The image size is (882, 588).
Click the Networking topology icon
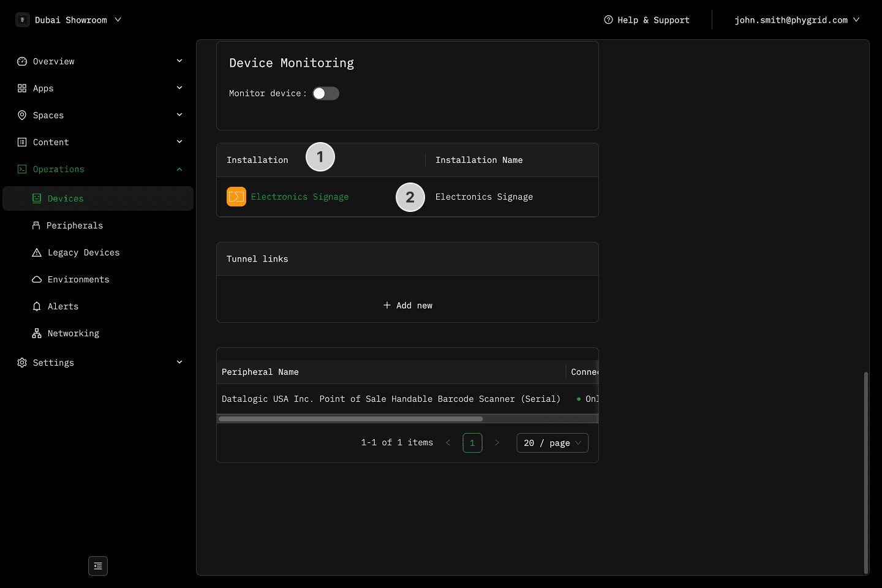[x=37, y=333]
